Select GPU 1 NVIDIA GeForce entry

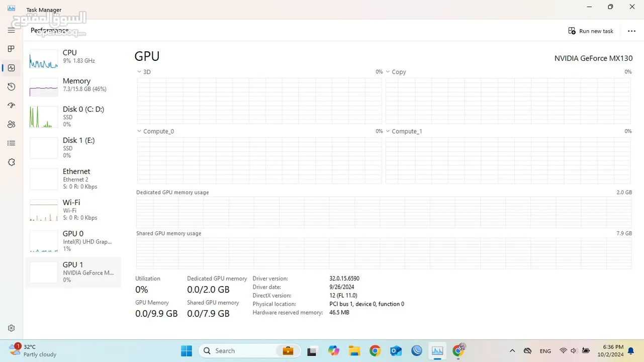pos(73,273)
